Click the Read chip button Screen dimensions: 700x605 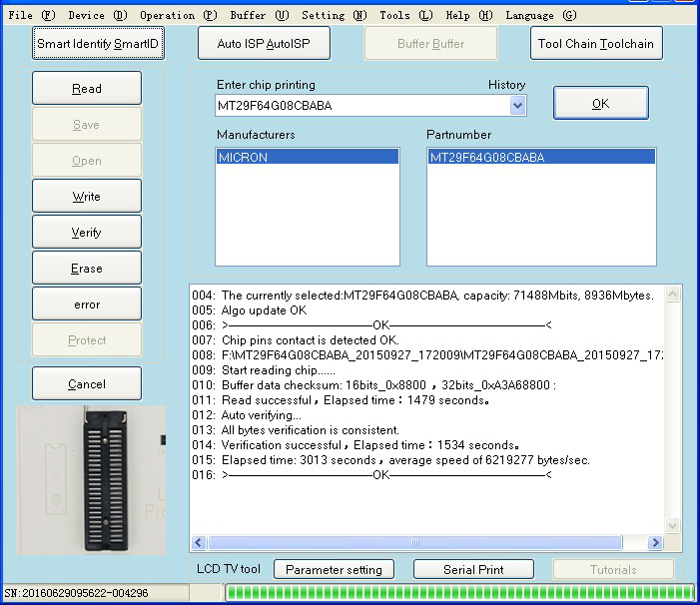click(87, 89)
